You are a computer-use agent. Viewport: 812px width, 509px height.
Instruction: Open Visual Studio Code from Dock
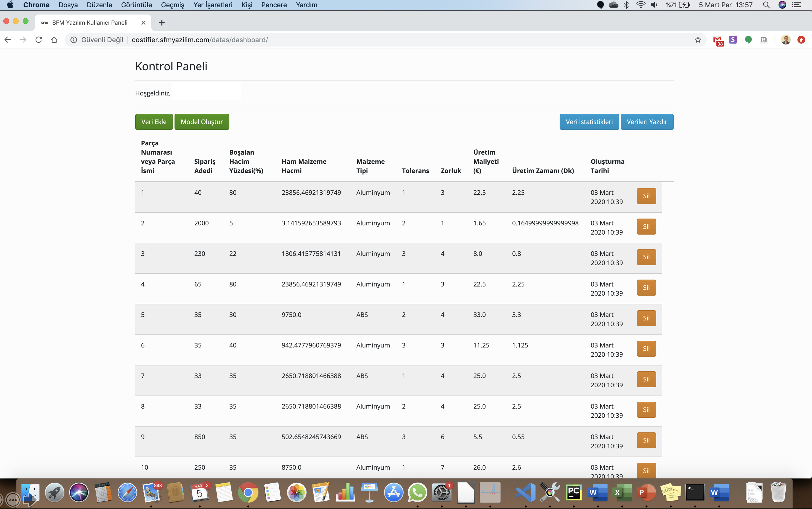(x=526, y=493)
